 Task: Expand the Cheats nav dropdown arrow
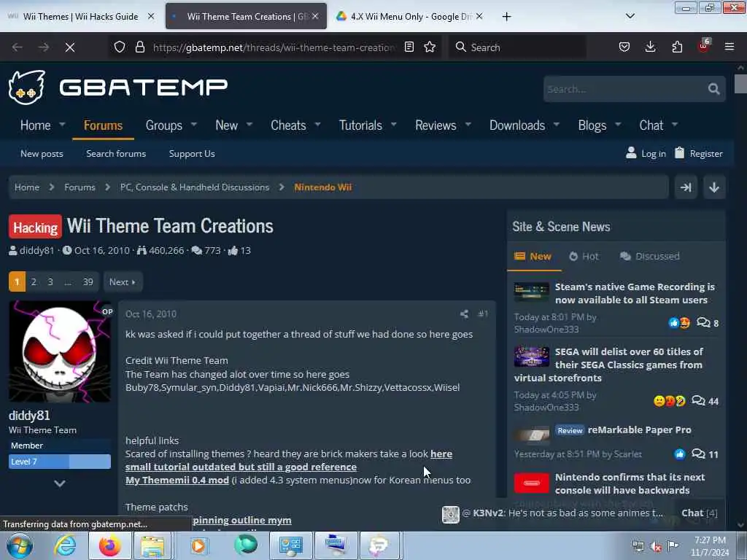click(318, 125)
